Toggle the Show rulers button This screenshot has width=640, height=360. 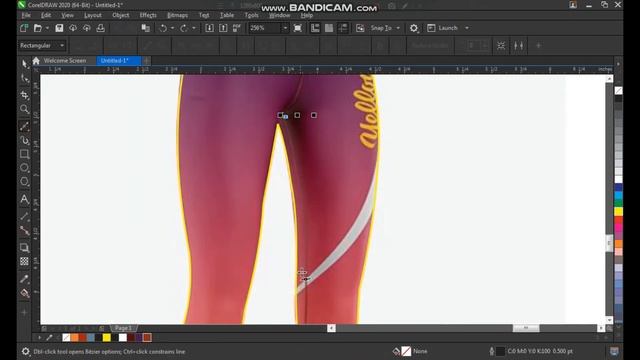click(315, 28)
